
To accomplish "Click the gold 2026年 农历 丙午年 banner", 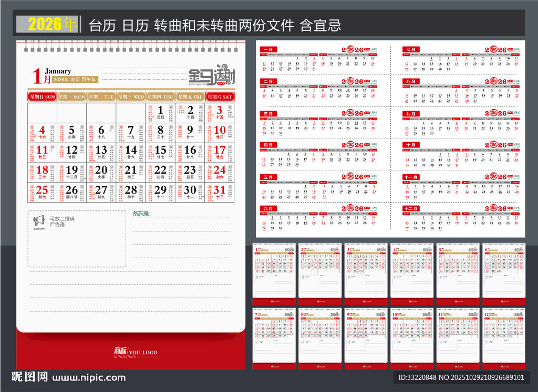I will (75, 79).
